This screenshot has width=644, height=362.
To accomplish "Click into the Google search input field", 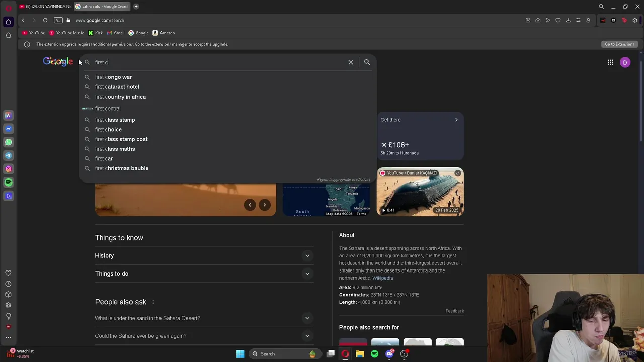I will 219,62.
